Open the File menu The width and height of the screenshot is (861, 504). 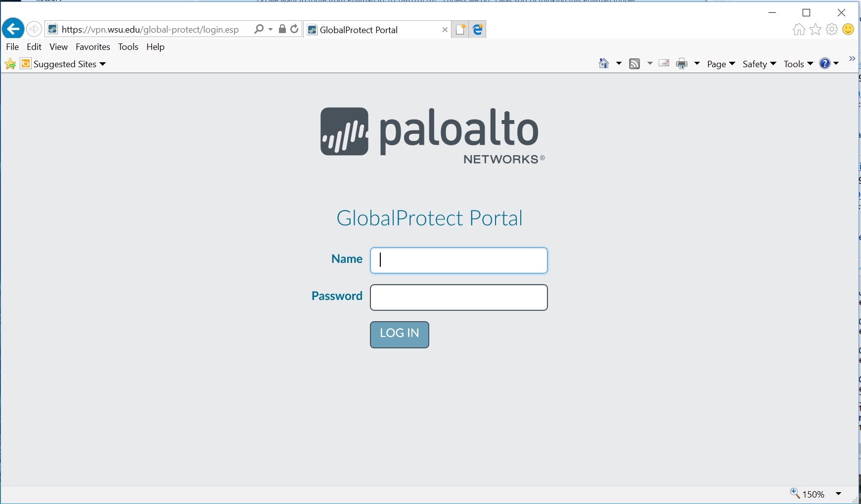(12, 47)
